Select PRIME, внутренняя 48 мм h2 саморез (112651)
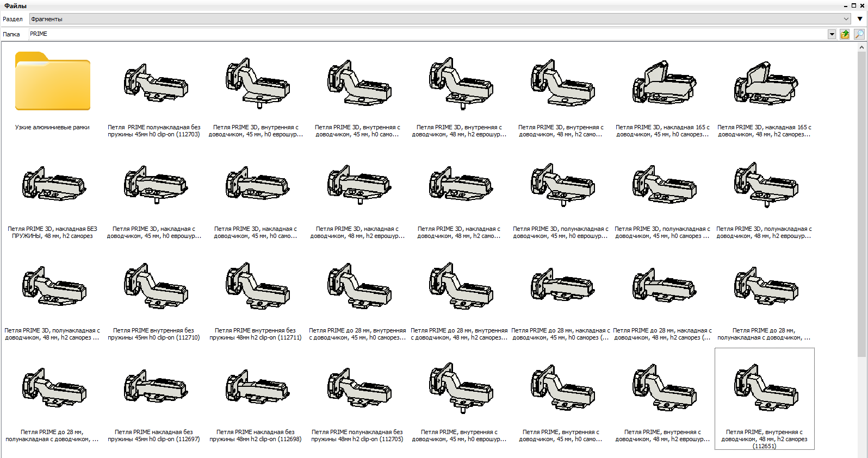 point(764,399)
